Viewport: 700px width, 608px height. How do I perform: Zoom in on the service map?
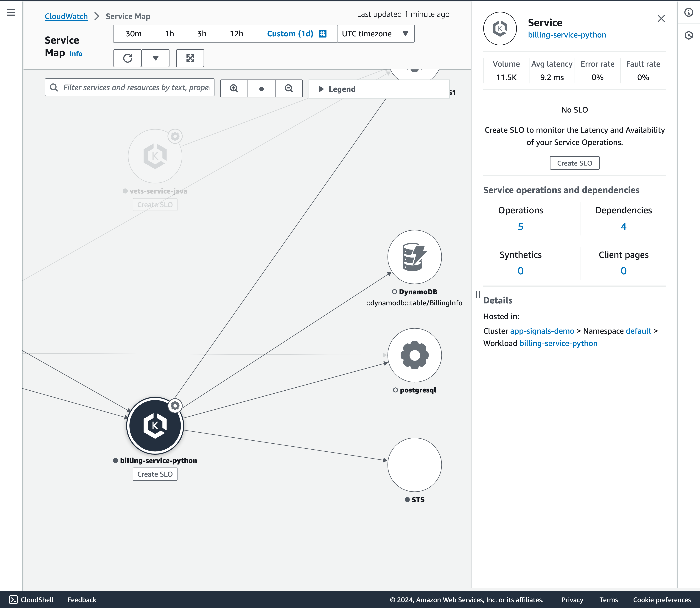234,89
